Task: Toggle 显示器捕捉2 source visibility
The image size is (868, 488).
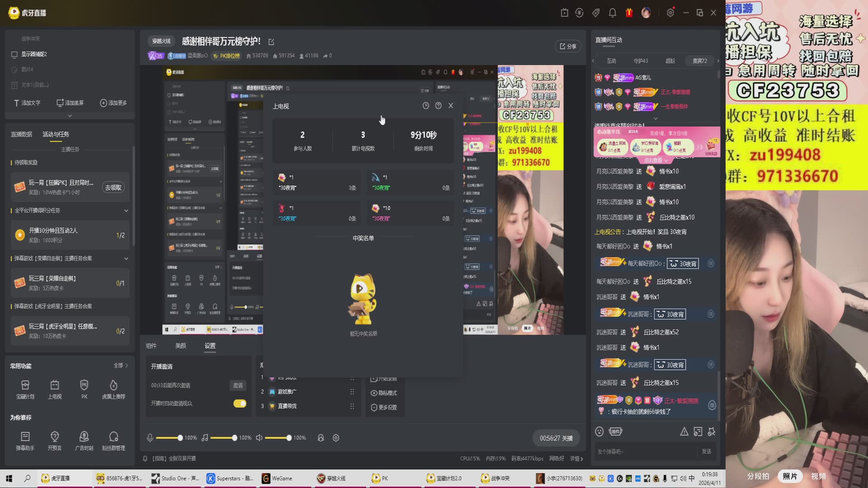Action: point(14,54)
